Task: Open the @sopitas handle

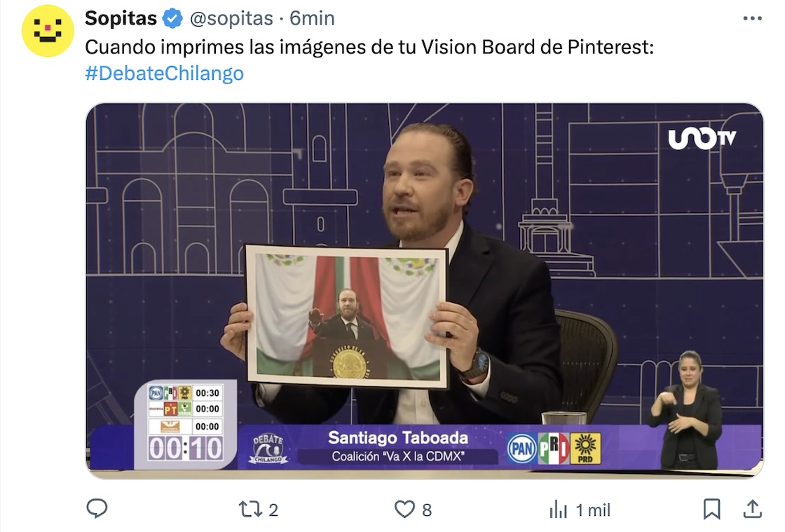Action: tap(231, 18)
